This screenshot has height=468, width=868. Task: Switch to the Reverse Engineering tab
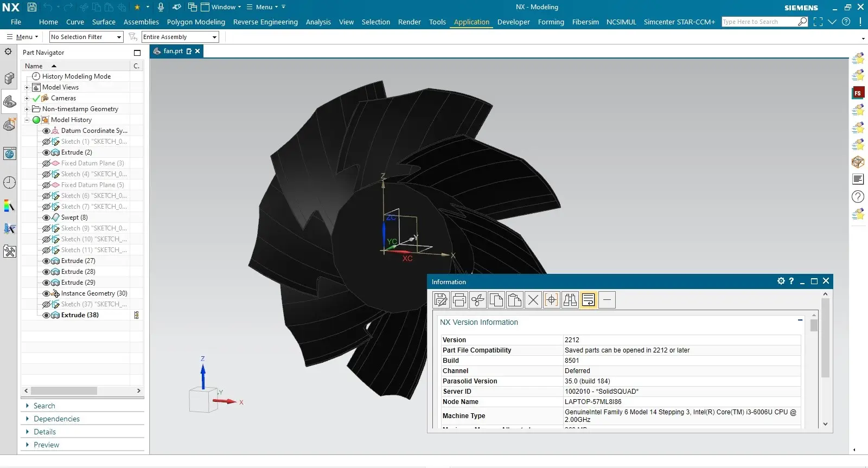[265, 22]
